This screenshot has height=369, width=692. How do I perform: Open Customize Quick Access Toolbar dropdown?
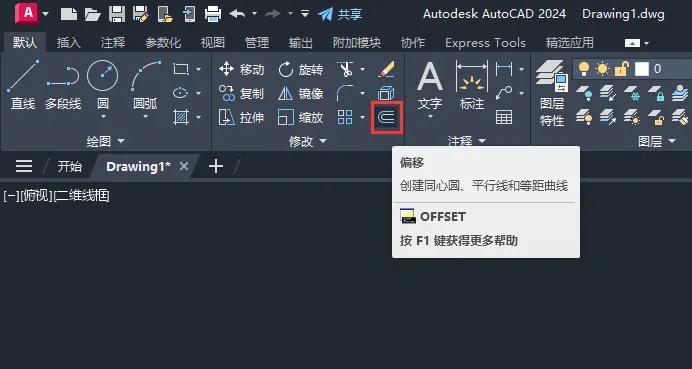(305, 14)
